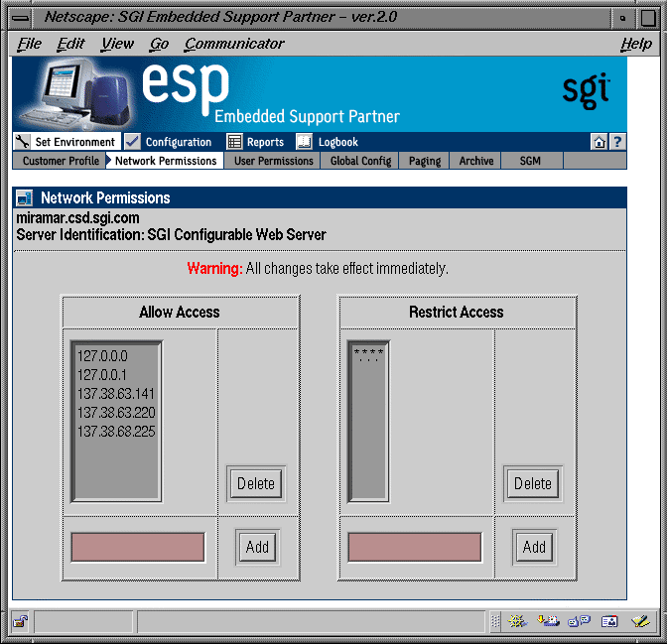The height and width of the screenshot is (644, 667).
Task: Click the Restrict Access address input field
Action: (x=414, y=548)
